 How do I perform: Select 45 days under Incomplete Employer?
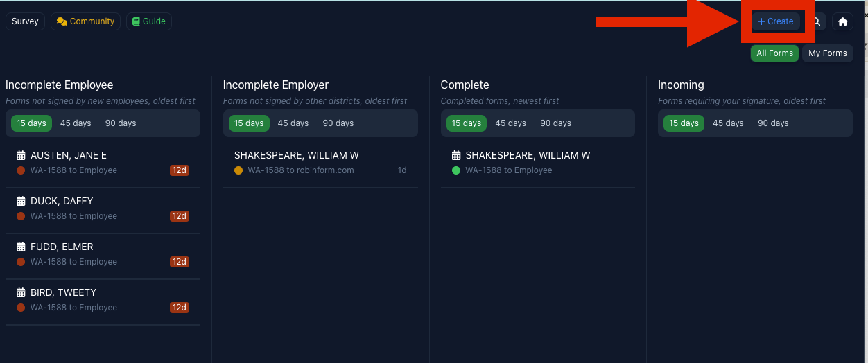click(x=293, y=123)
